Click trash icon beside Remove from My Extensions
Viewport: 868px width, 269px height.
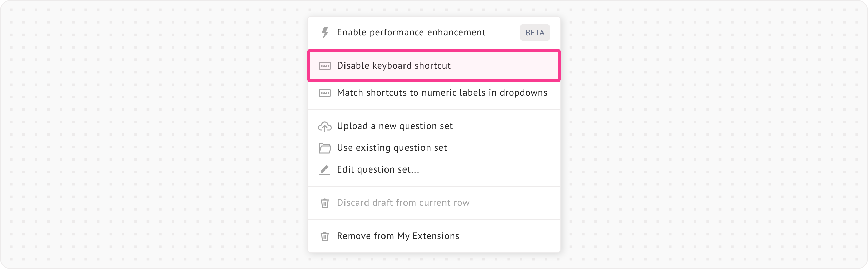click(x=325, y=236)
